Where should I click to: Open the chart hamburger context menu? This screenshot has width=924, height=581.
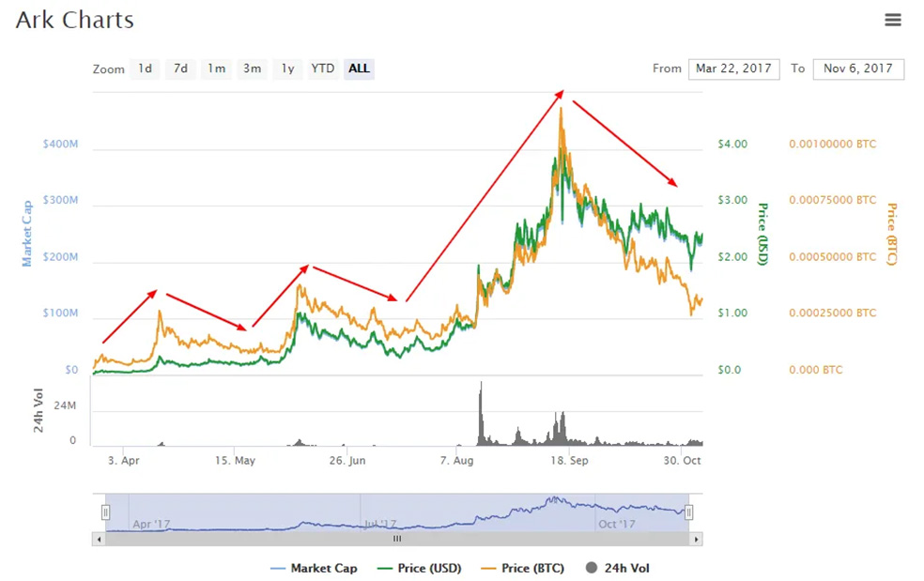(893, 20)
